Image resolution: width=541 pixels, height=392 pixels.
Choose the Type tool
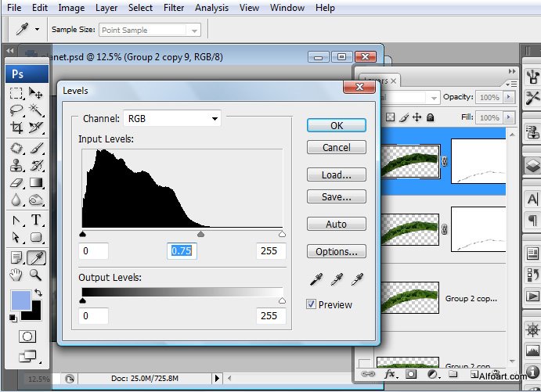36,221
